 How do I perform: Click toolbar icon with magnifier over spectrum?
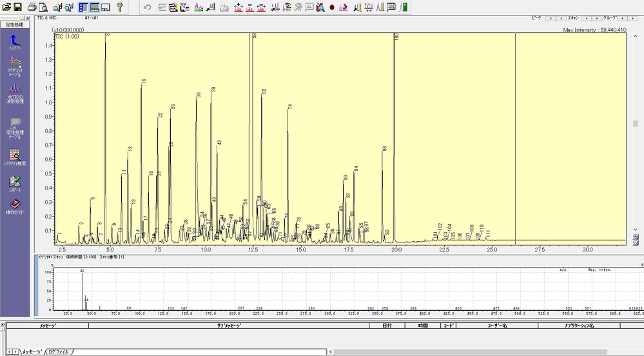320,7
